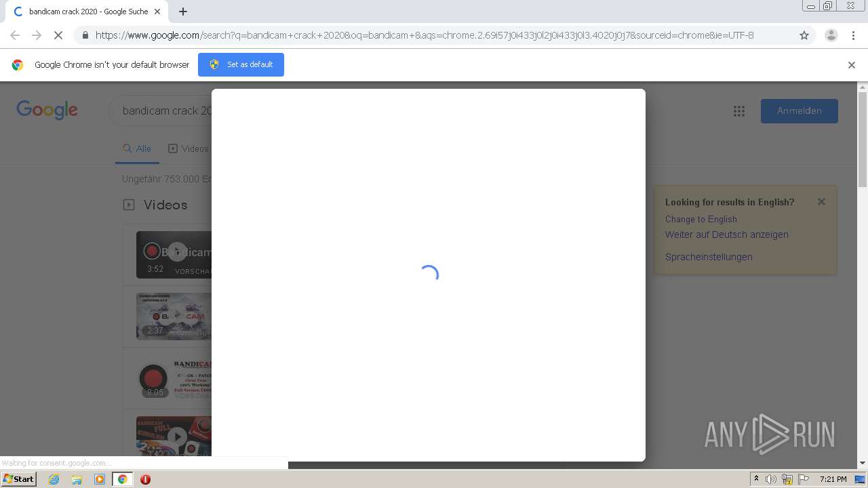
Task: Open the 8:05 video thumbnail
Action: click(174, 379)
